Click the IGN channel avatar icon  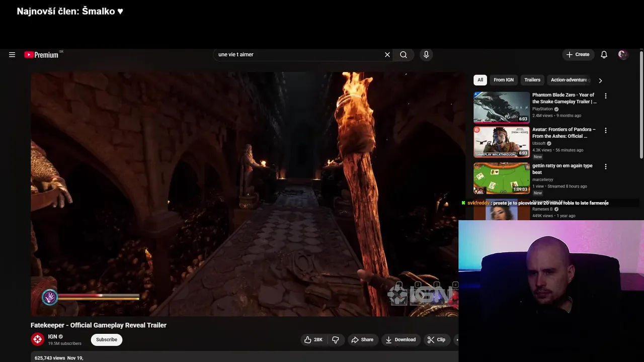point(38,339)
